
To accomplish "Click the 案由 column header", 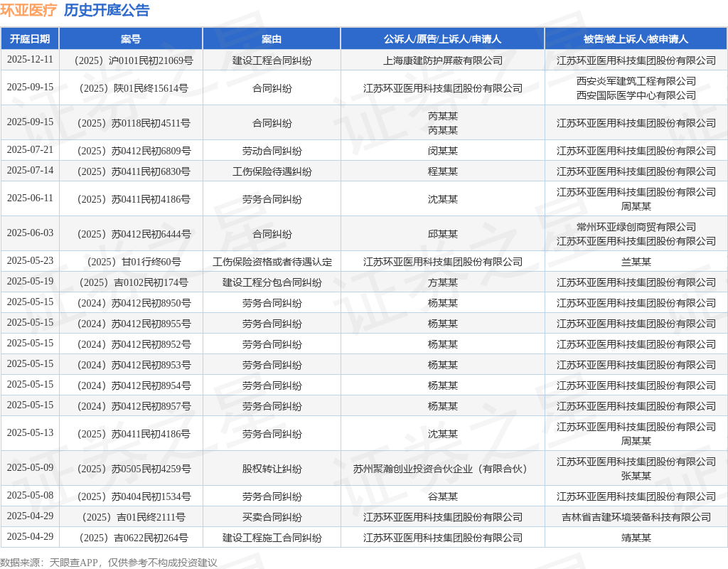I will click(272, 39).
